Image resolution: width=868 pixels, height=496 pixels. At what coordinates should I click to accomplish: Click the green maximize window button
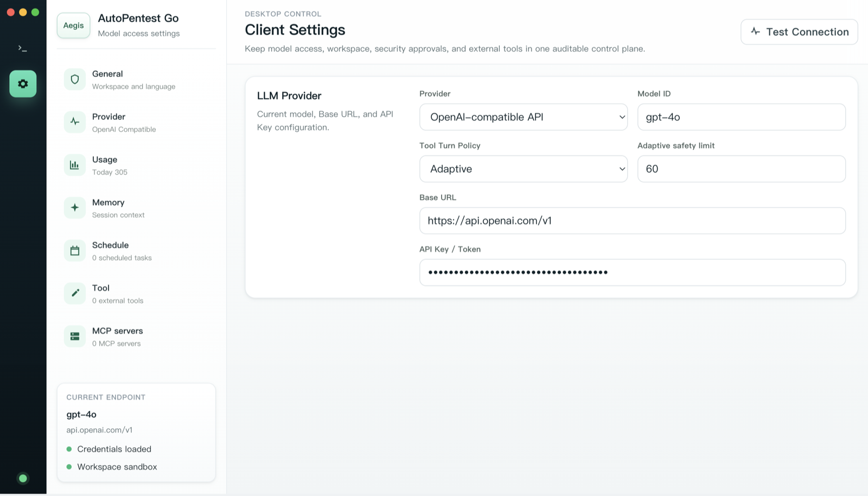coord(35,12)
